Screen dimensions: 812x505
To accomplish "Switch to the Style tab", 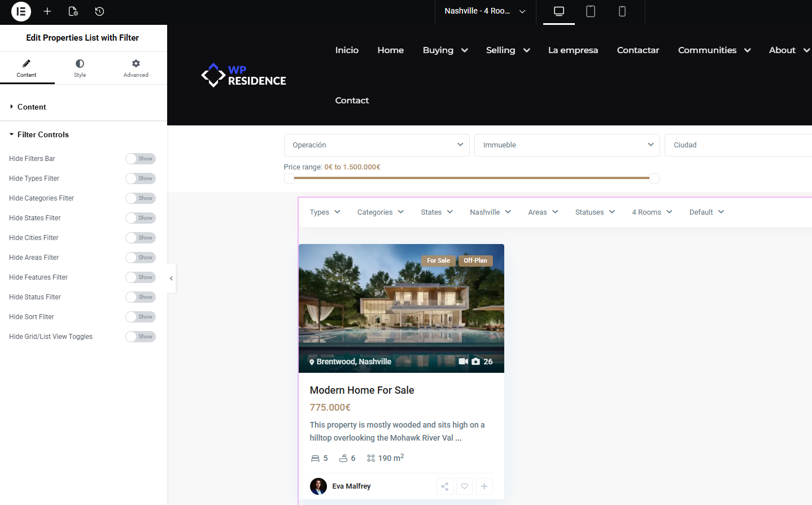I will pyautogui.click(x=80, y=68).
